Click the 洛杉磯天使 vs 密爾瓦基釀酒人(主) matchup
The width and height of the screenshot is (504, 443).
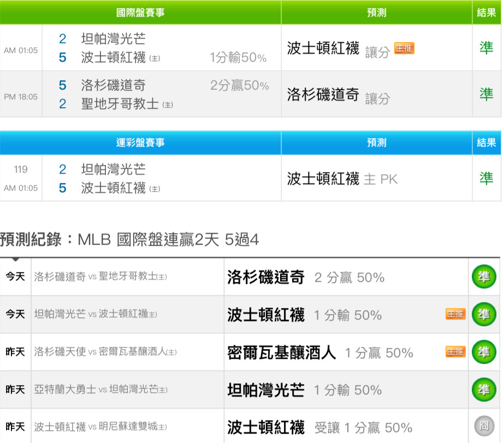(x=105, y=352)
